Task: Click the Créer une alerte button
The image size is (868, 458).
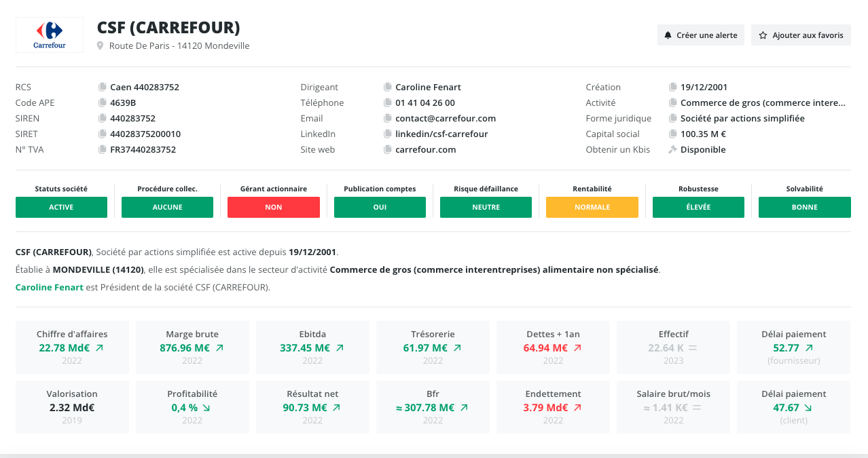Action: point(701,35)
